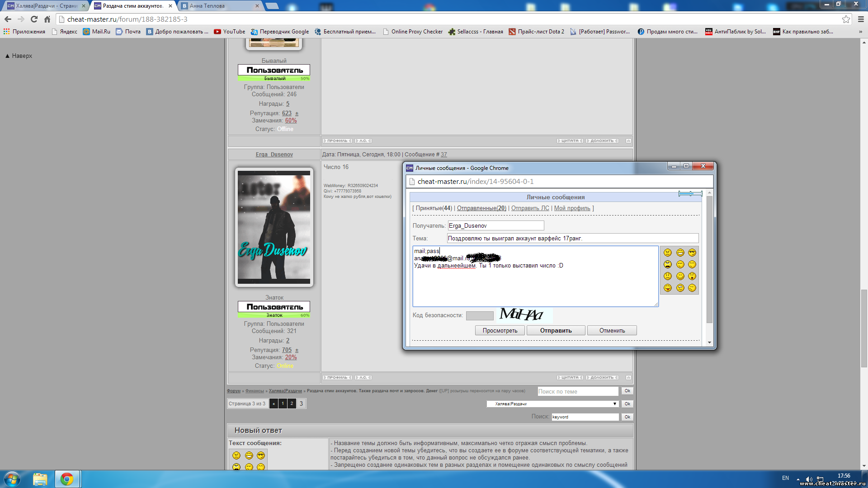Open File Explorer from taskbar
The height and width of the screenshot is (488, 868).
40,479
